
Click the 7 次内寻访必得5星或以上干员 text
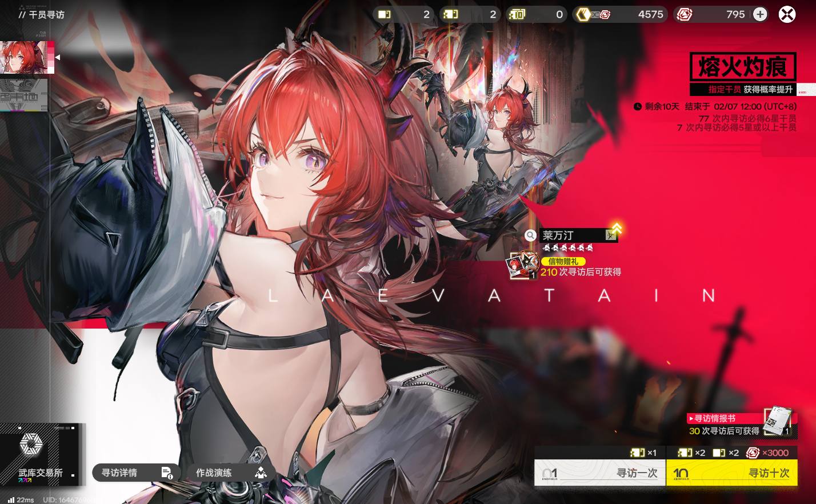737,127
